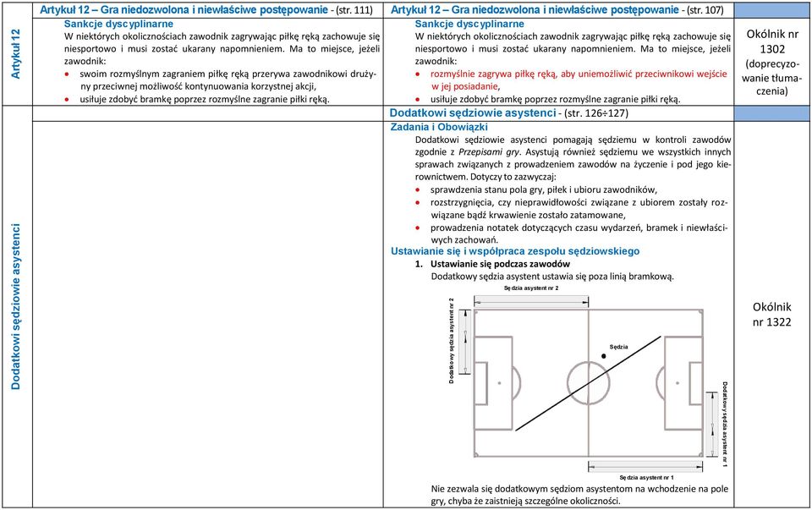Click the right column bullet 'usiłuje zdobyć bramkę'
The width and height of the screenshot is (812, 510).
[555, 99]
